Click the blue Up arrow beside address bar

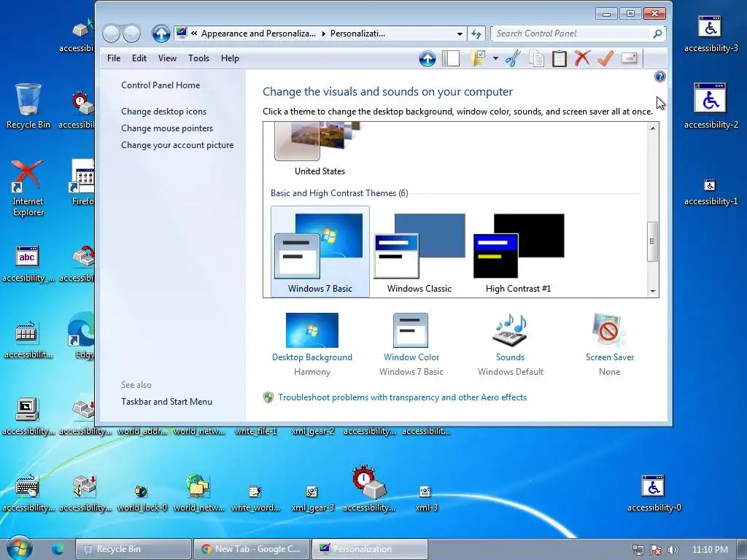(161, 34)
